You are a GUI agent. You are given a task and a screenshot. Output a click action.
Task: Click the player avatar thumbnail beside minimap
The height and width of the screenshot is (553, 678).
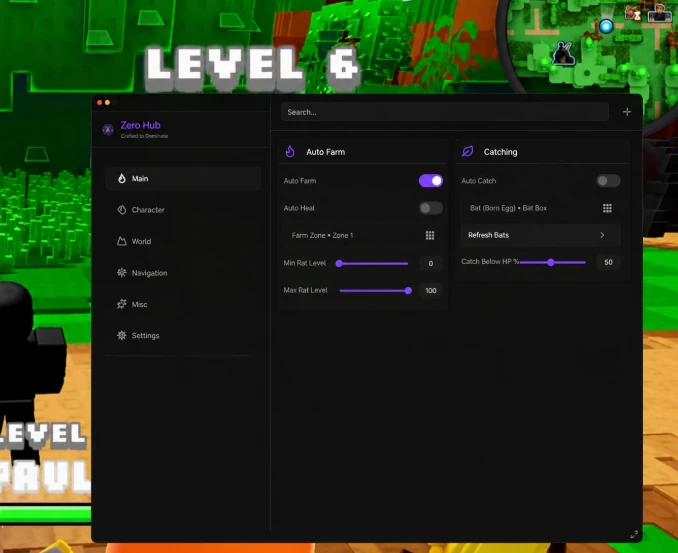[659, 13]
